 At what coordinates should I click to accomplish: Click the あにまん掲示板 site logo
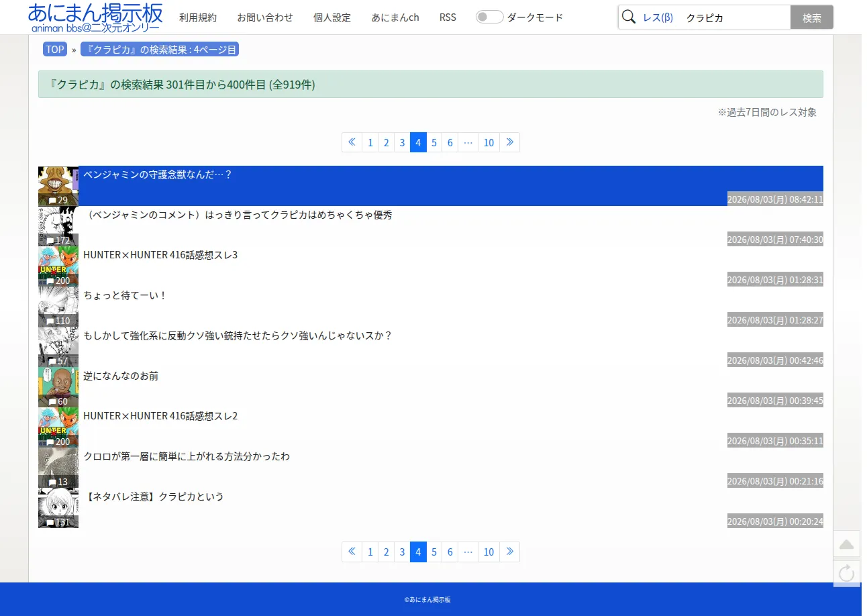click(95, 17)
